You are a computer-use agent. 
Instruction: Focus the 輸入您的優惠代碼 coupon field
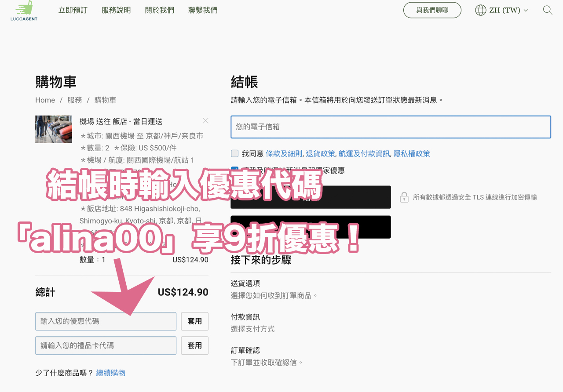[106, 321]
